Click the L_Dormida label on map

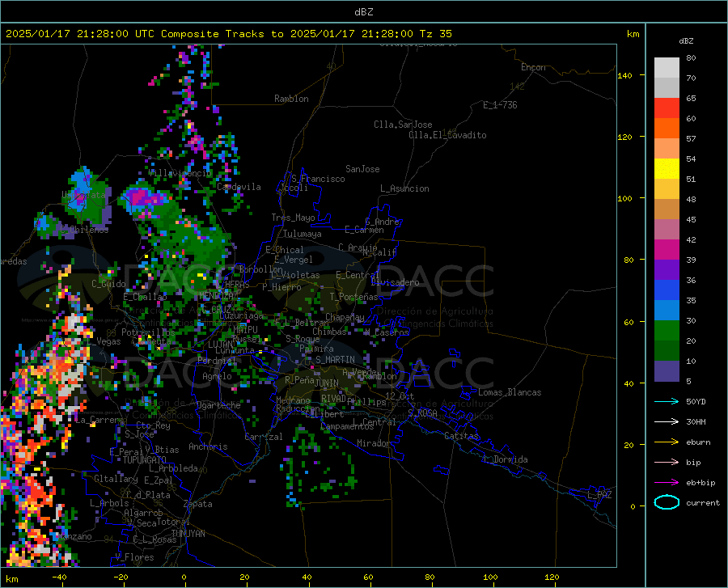505,459
